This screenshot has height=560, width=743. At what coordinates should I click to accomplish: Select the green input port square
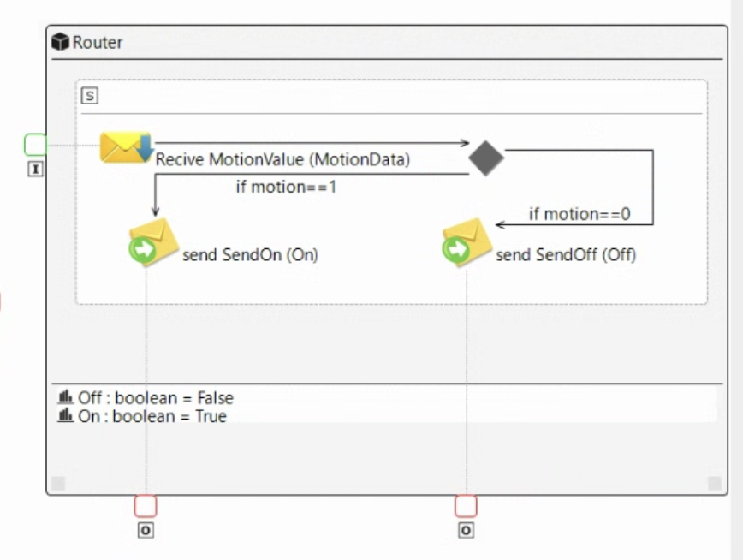pyautogui.click(x=35, y=145)
